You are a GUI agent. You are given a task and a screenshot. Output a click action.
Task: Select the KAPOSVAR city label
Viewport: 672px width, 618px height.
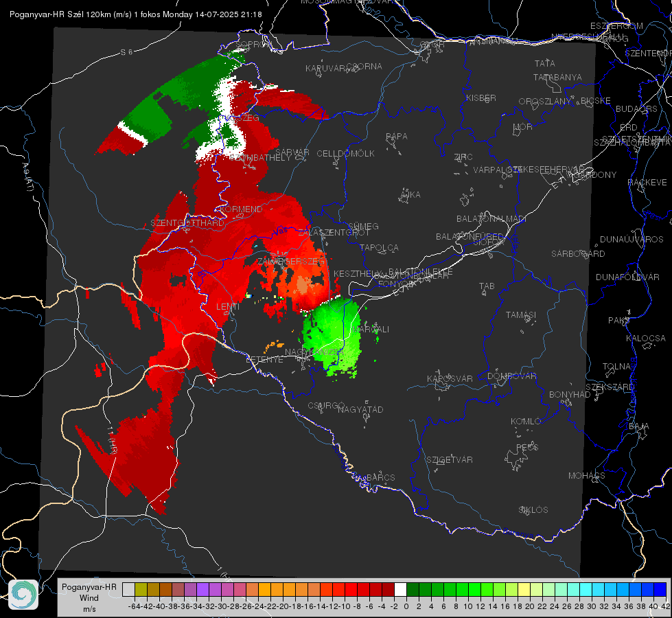[x=450, y=378]
